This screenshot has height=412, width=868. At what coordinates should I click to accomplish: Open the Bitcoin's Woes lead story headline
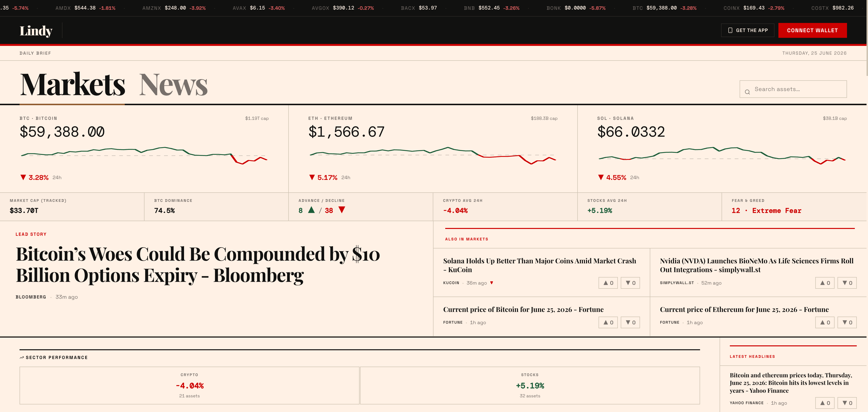[x=198, y=265]
